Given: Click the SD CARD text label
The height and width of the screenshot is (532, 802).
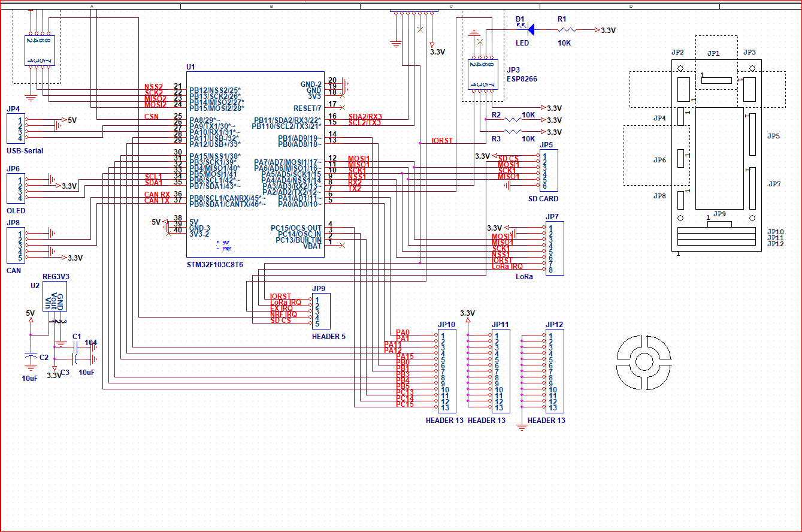Looking at the screenshot, I should click(543, 199).
